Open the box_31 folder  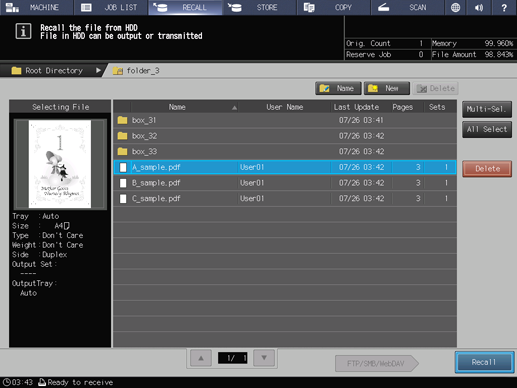(285, 120)
